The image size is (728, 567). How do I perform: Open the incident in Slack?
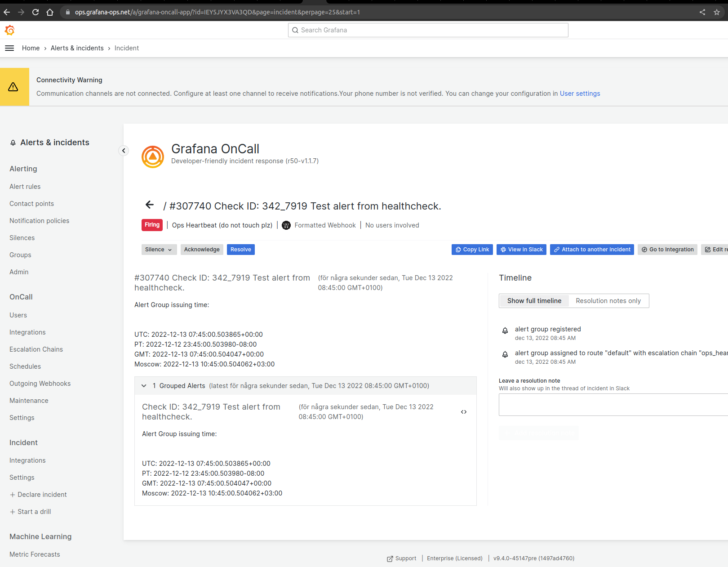(x=521, y=249)
